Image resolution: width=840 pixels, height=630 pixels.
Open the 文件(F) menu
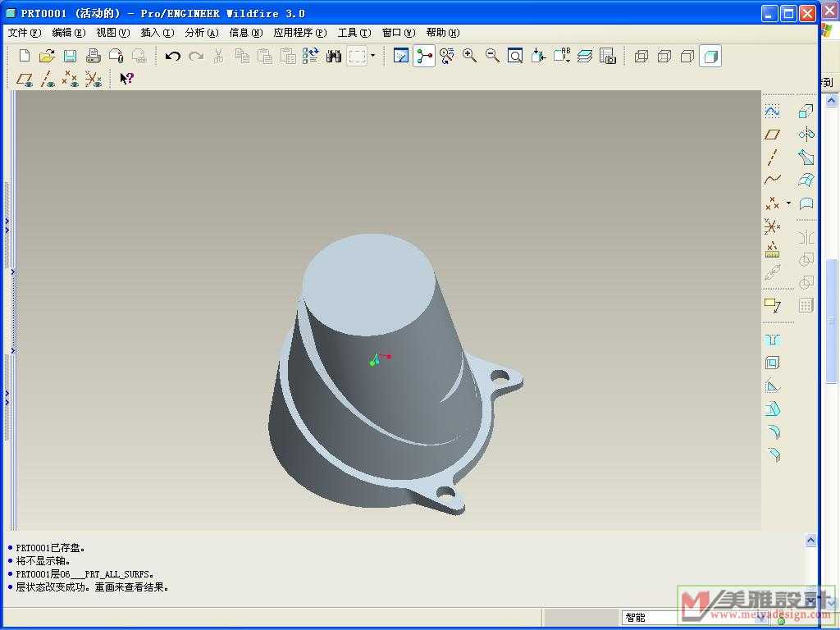25,33
